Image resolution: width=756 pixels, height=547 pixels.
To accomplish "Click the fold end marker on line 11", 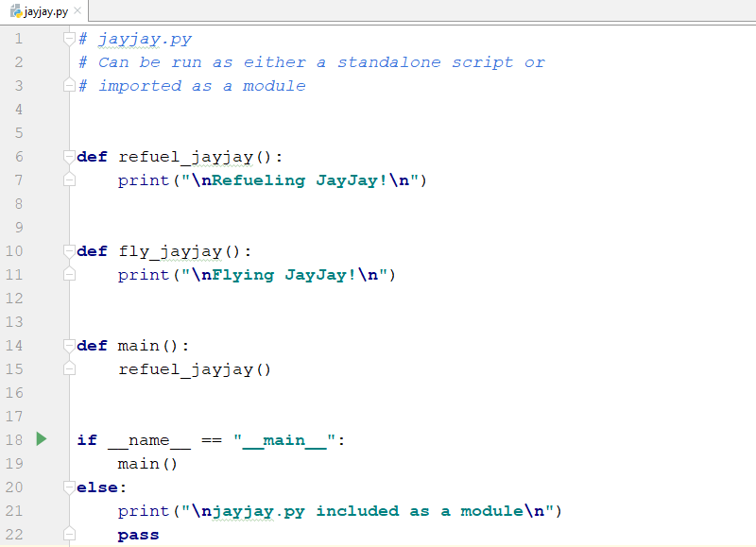I will [x=69, y=275].
